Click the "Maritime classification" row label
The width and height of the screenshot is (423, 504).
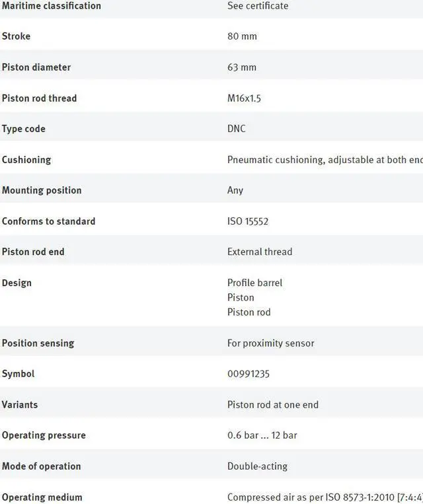[x=52, y=6]
